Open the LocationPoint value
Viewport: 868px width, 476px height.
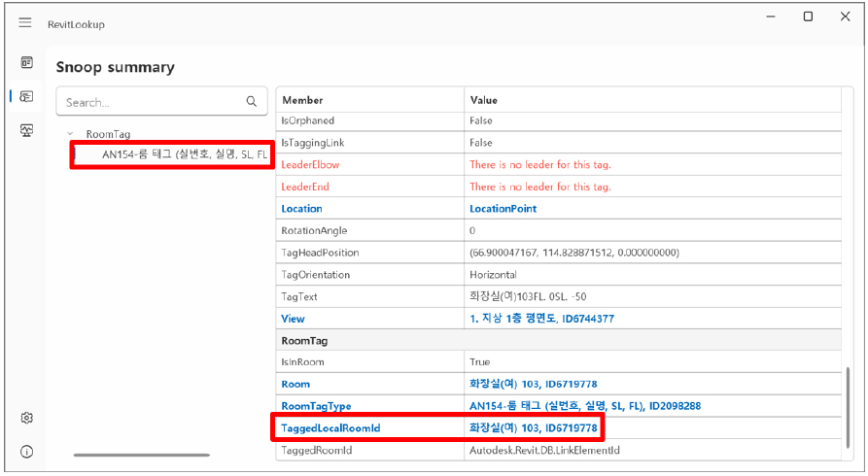pos(503,209)
